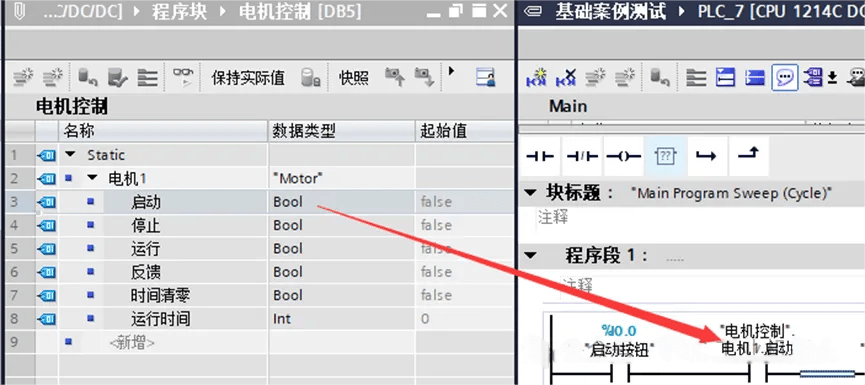The width and height of the screenshot is (865, 385).
Task: Click 基础案例测试 breadcrumb in Main window
Action: 611,12
